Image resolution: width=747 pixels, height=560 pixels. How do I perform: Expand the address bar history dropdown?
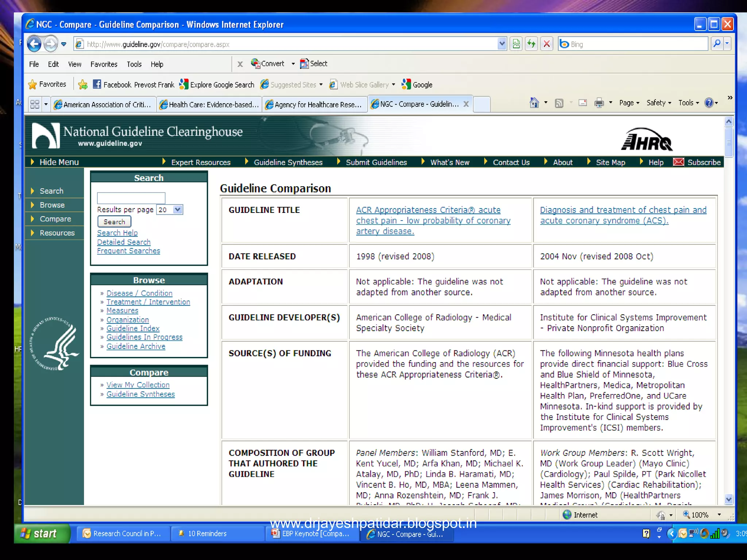502,44
